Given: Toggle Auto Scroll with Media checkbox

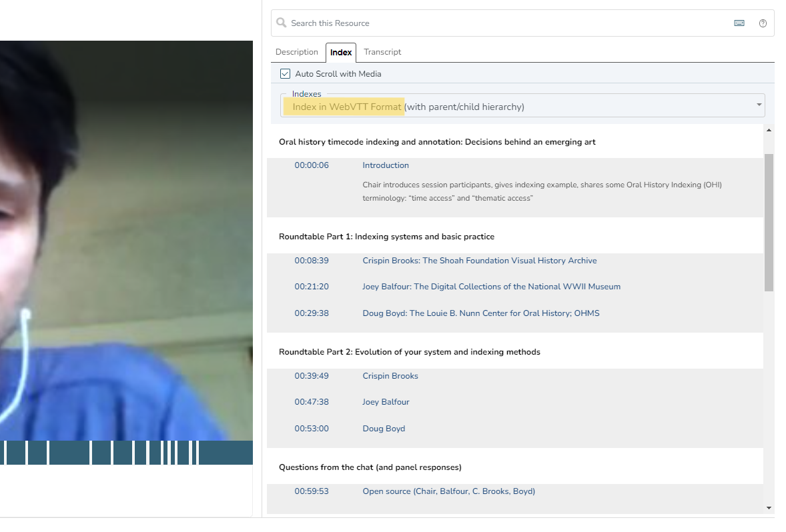Looking at the screenshot, I should point(286,74).
